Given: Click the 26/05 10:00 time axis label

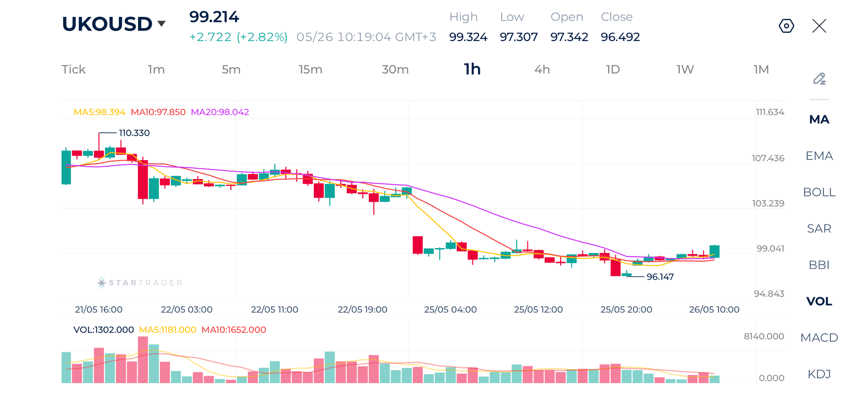Looking at the screenshot, I should pos(714,310).
